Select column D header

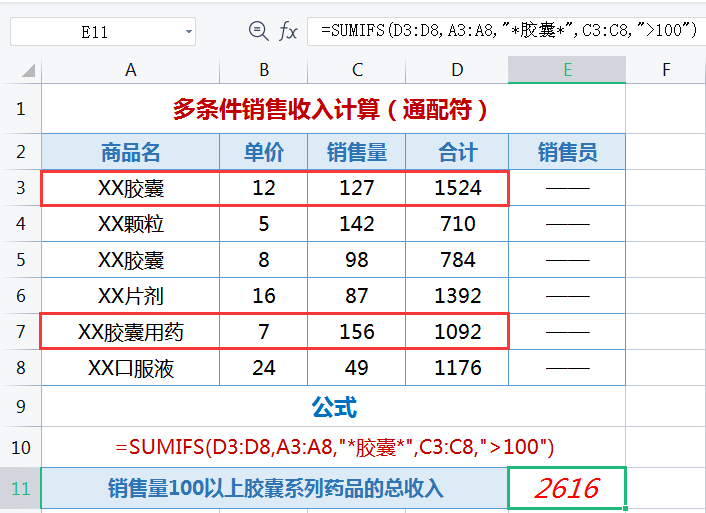(457, 70)
